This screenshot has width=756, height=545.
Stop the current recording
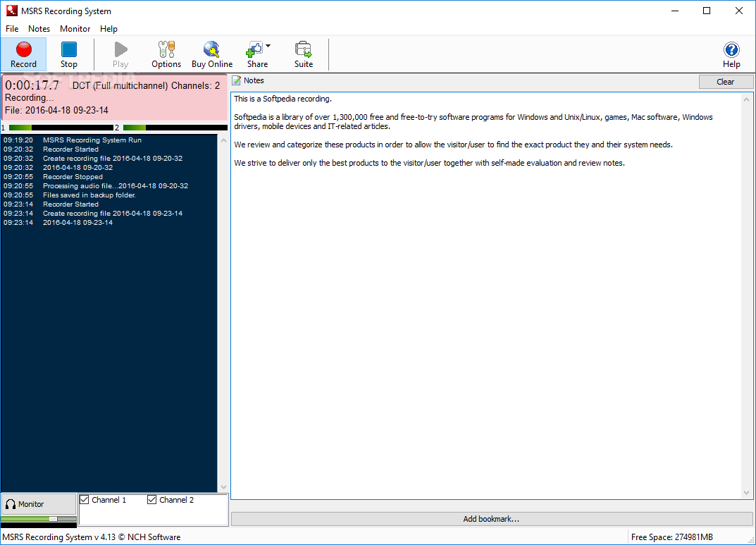[x=69, y=54]
